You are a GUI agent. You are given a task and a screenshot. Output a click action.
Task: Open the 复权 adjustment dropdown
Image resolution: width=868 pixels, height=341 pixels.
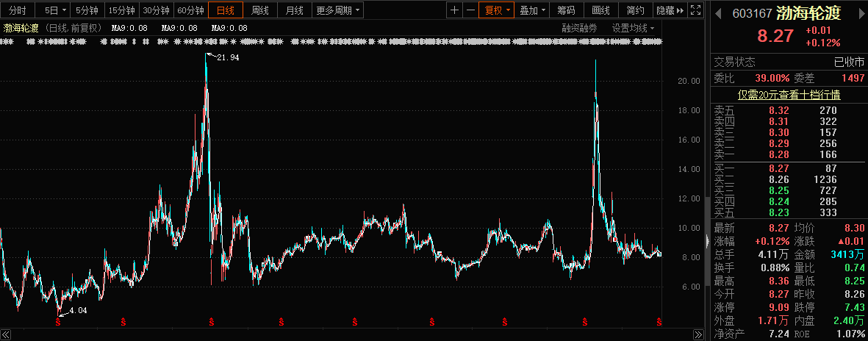coord(497,10)
